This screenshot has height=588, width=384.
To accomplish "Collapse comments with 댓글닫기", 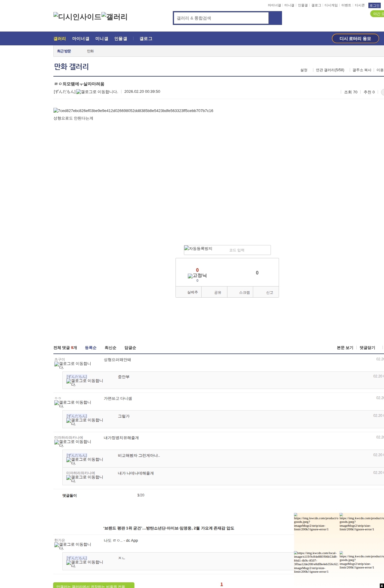I will (x=367, y=348).
